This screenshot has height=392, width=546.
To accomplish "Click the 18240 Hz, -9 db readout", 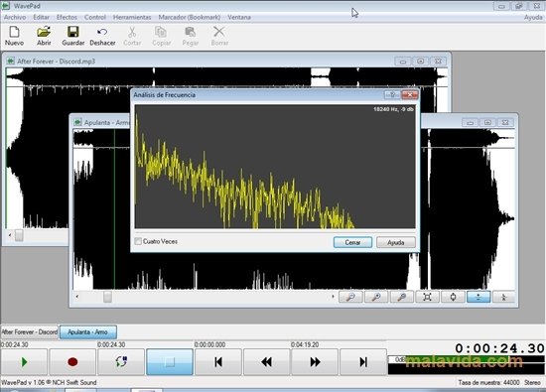I will coord(393,109).
